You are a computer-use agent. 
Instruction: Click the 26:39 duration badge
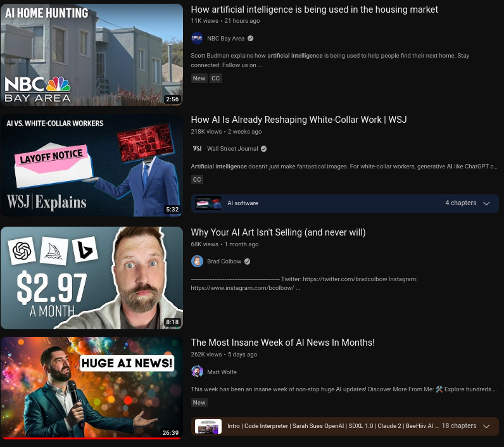[170, 432]
